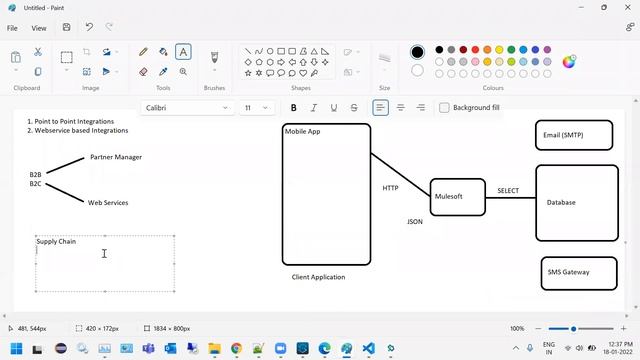Click the zoom slider handle
640x360 pixels.
[x=573, y=329]
